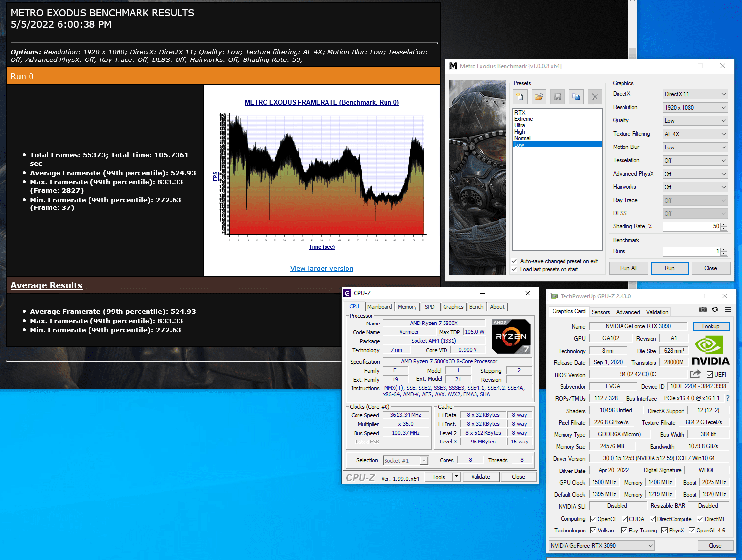Click the Run button in Metro Benchmark
This screenshot has height=560, width=742.
click(x=669, y=268)
